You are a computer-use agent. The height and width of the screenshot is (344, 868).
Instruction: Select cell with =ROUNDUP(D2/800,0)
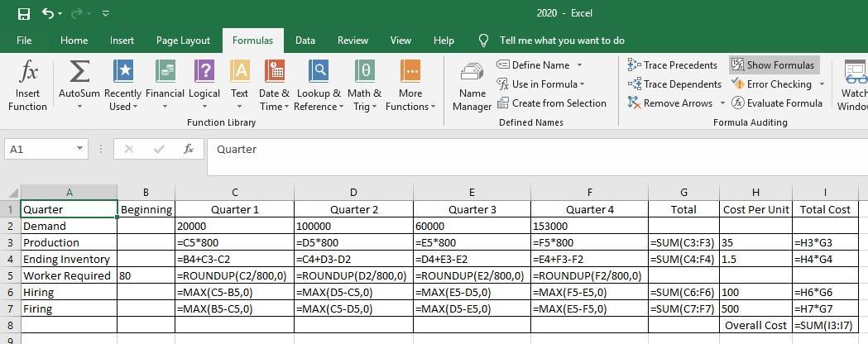point(353,275)
